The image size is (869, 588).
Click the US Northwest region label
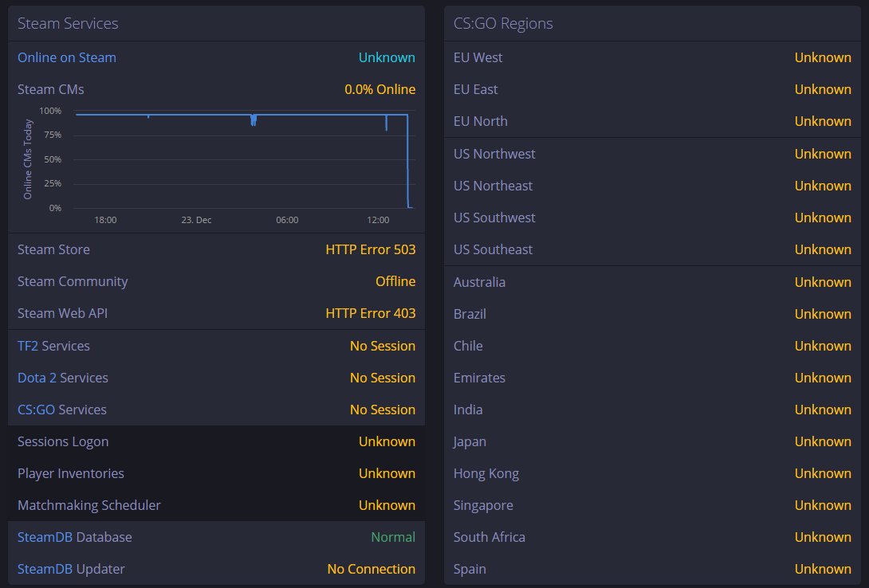coord(494,154)
